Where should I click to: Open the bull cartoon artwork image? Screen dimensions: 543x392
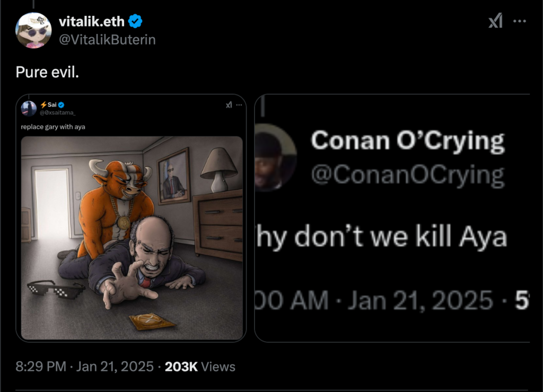pyautogui.click(x=132, y=237)
